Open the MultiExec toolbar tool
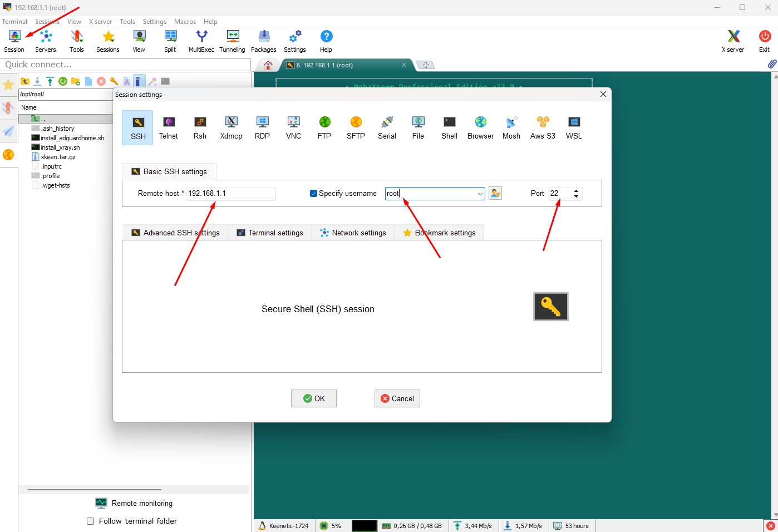The height and width of the screenshot is (532, 778). point(201,39)
